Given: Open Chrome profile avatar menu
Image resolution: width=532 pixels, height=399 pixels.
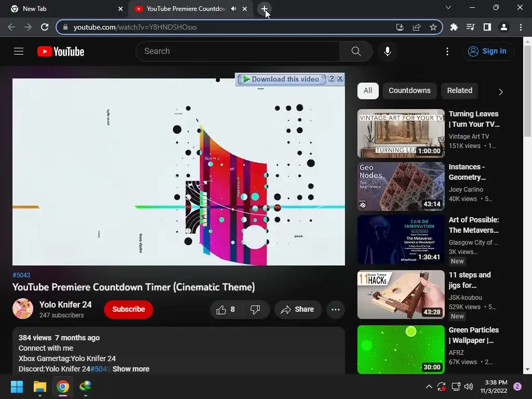Looking at the screenshot, I should point(504,27).
